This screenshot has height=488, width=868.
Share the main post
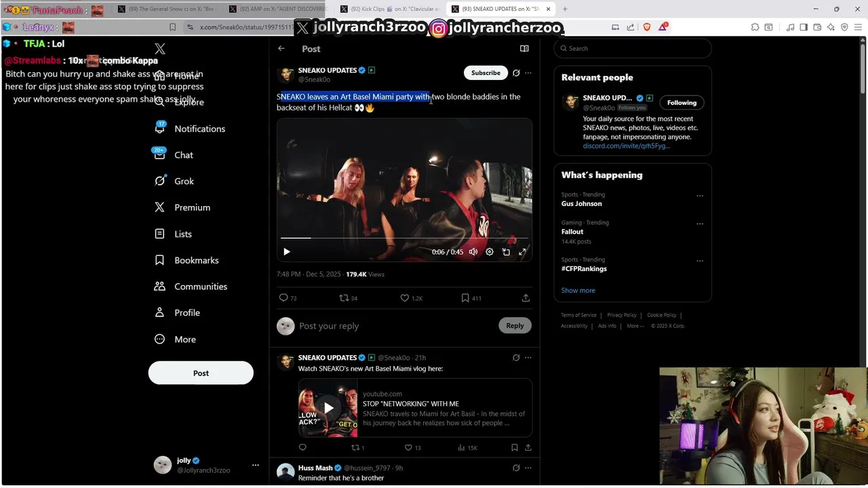(526, 298)
